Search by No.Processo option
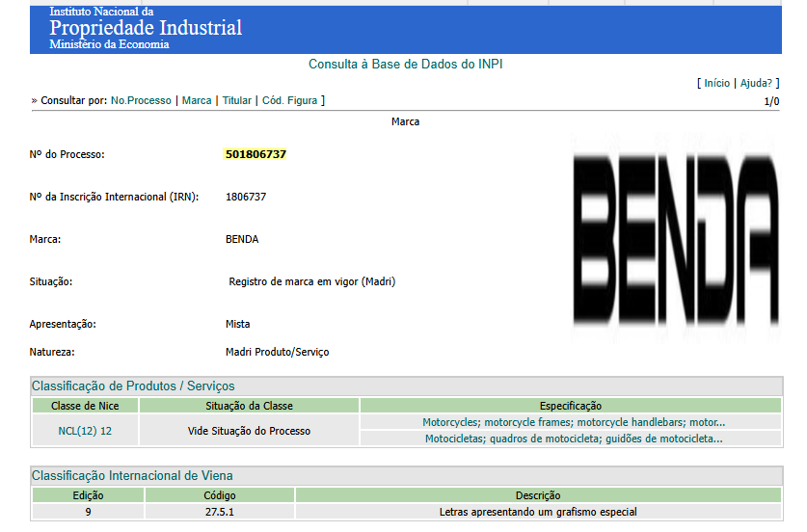 (141, 100)
